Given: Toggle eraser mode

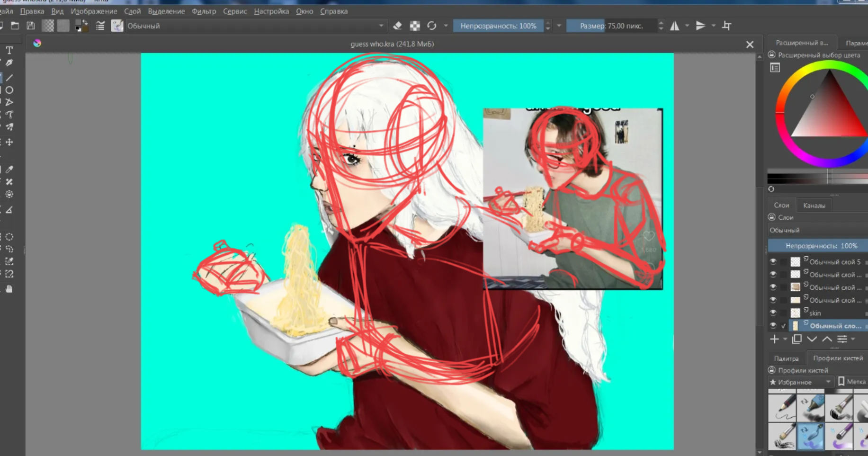Looking at the screenshot, I should click(398, 26).
